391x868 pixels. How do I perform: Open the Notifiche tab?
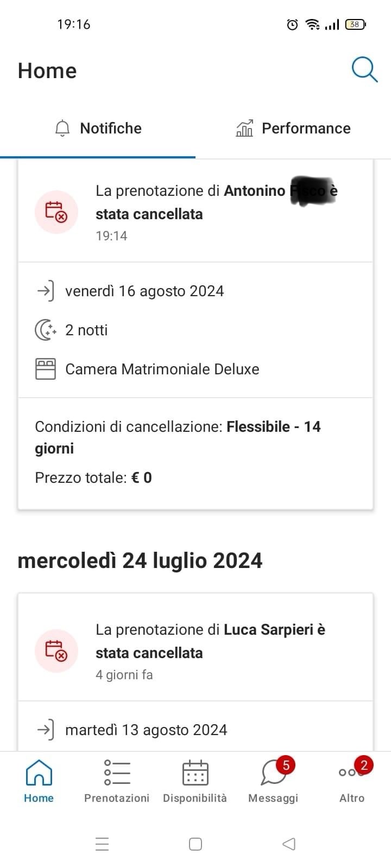(98, 129)
